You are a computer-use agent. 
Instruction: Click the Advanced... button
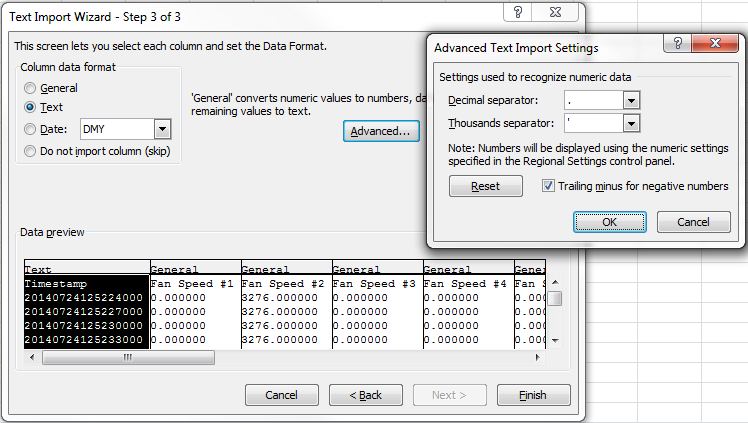pos(381,131)
